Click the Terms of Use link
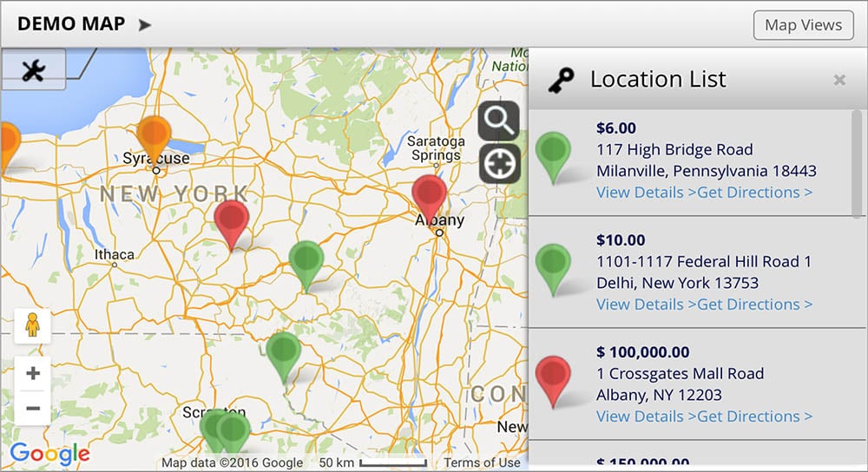 [x=482, y=462]
